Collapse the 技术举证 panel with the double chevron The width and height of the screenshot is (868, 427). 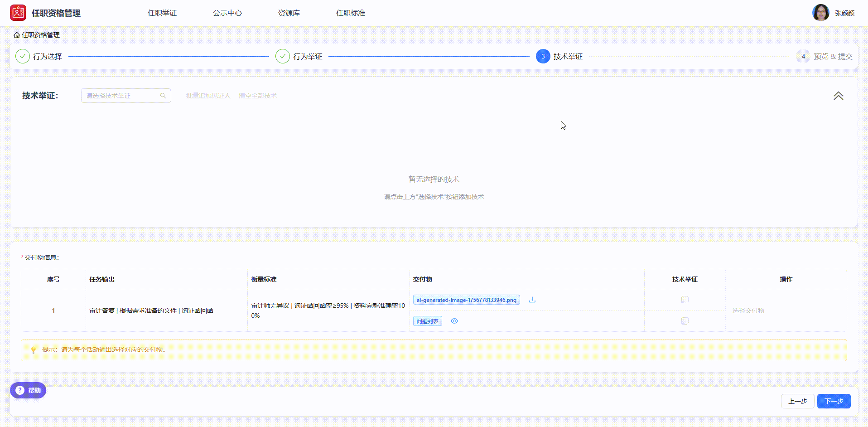(x=839, y=96)
